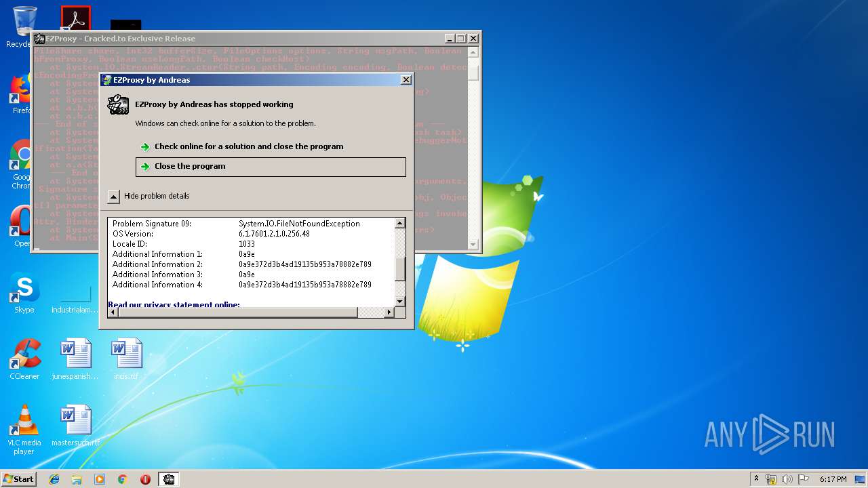Maximize the EZProxy console window

coord(461,39)
